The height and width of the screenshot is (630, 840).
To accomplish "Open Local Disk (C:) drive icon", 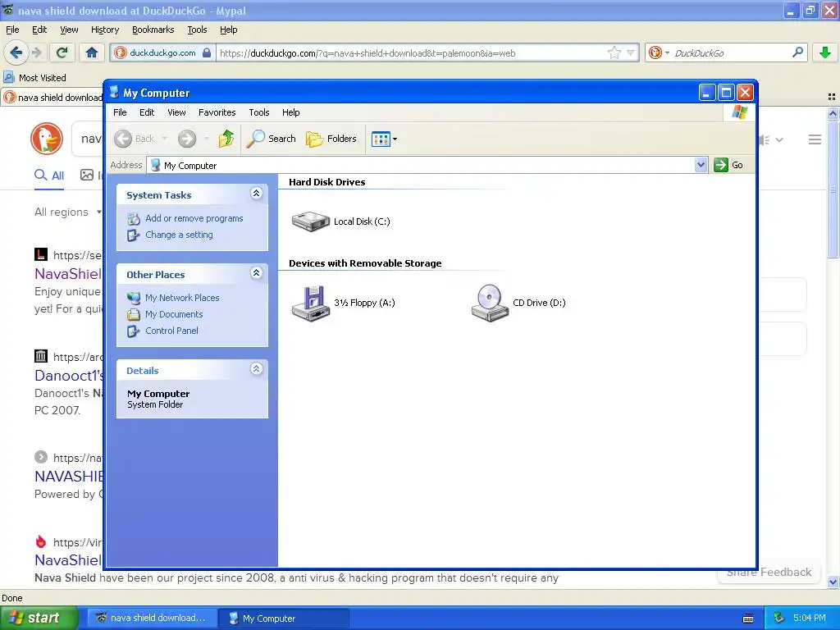I will 310,221.
